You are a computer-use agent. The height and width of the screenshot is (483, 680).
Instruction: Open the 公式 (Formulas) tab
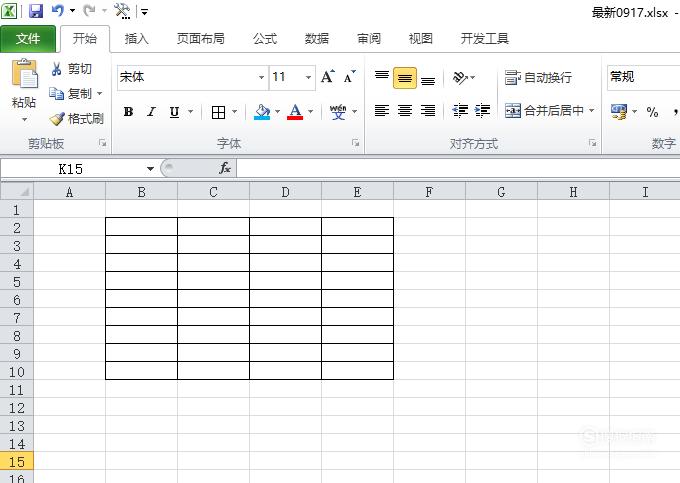(265, 39)
